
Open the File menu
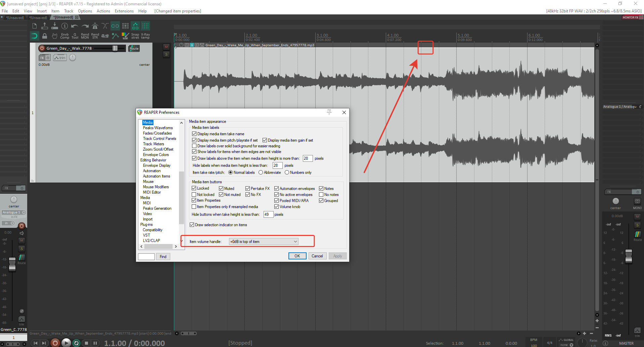click(5, 11)
